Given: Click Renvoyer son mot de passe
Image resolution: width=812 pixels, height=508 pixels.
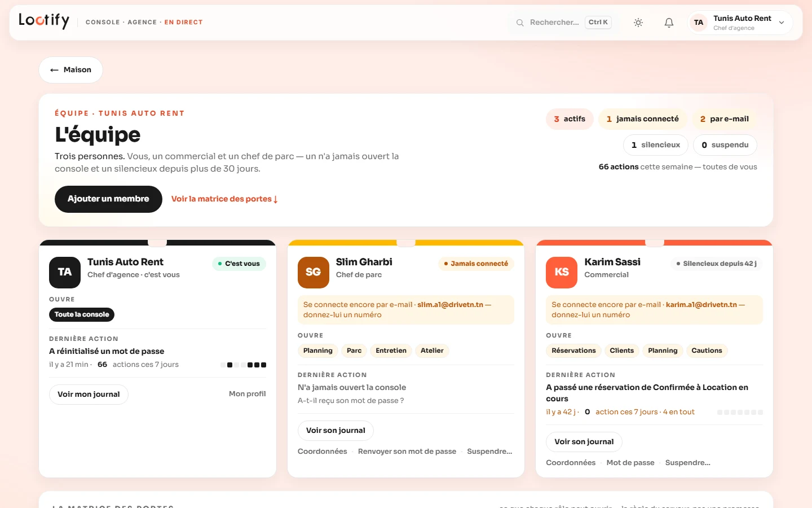Looking at the screenshot, I should [x=407, y=452].
